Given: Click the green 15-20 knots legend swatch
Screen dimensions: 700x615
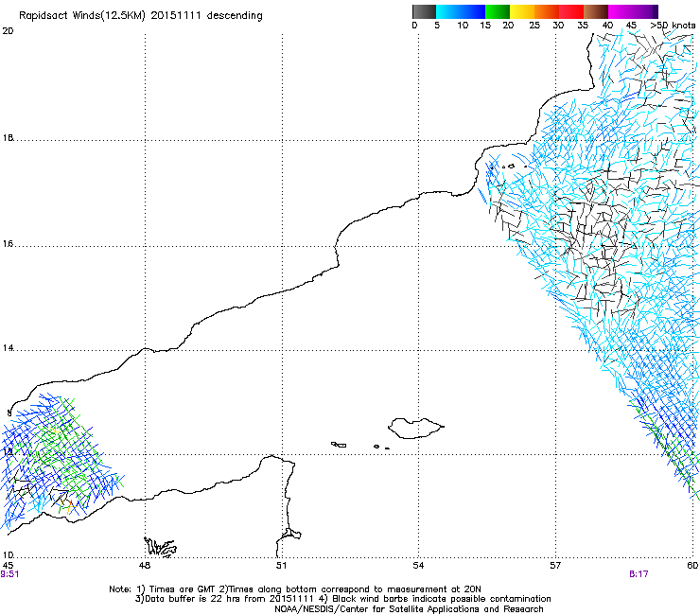Looking at the screenshot, I should point(498,11).
